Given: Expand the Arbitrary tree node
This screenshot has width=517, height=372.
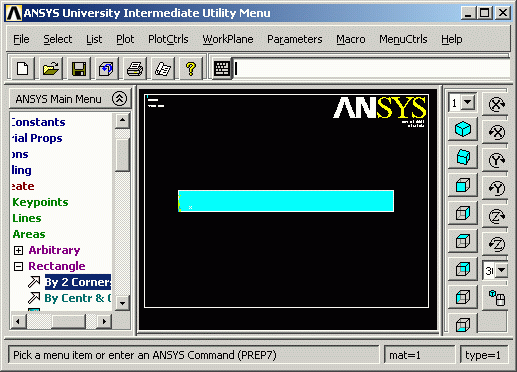Looking at the screenshot, I should click(19, 250).
